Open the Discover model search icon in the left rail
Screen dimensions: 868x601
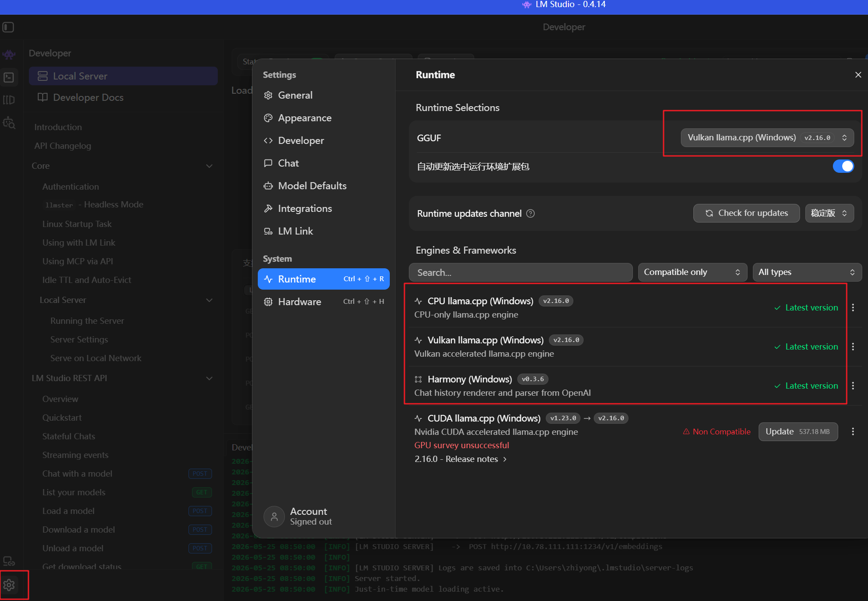9,123
